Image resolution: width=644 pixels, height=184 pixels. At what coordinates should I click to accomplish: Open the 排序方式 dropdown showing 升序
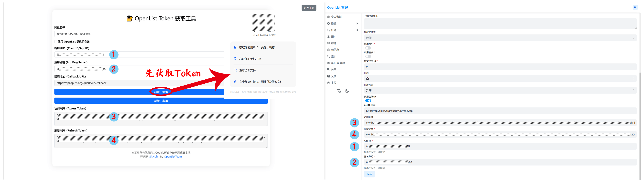pos(500,90)
